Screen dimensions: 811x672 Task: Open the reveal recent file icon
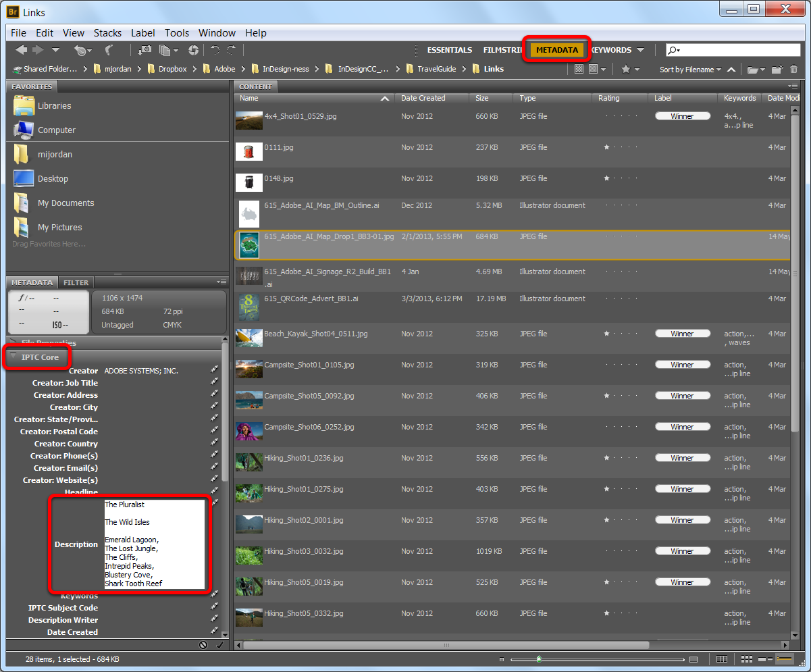pos(82,50)
